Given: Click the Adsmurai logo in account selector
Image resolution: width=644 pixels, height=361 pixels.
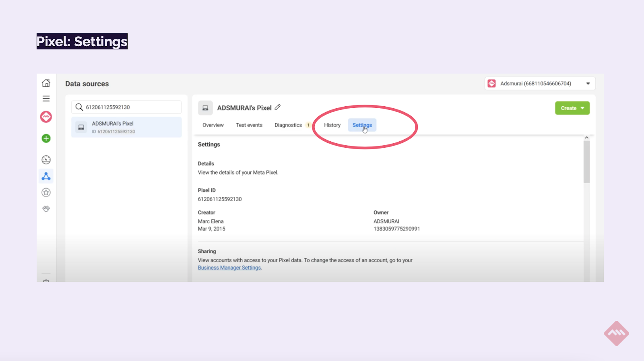Looking at the screenshot, I should click(492, 83).
